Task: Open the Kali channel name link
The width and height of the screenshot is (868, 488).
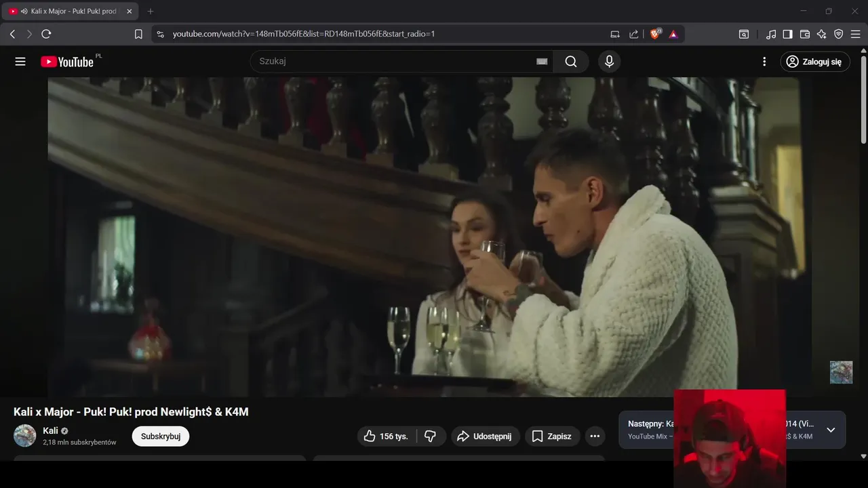Action: (x=50, y=430)
